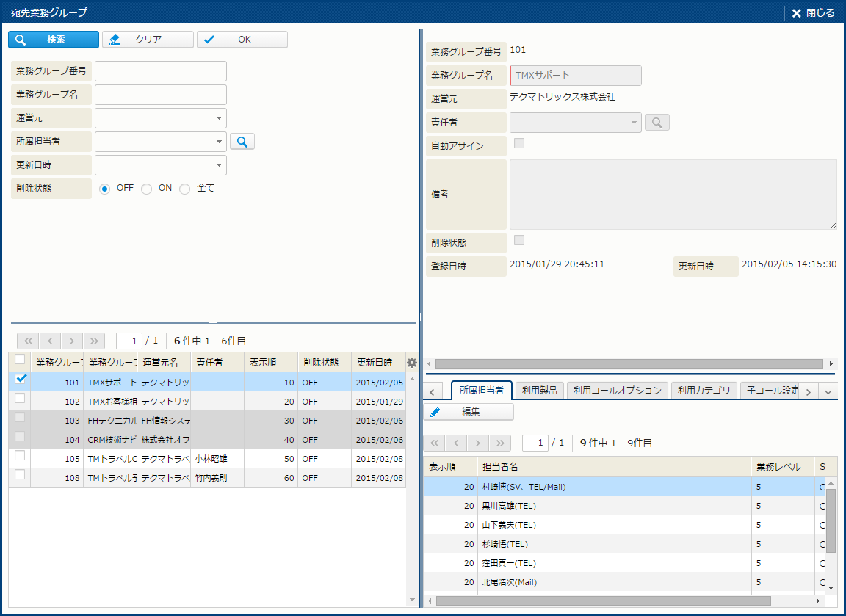Click the magnifier icon beside 責任者 field
The width and height of the screenshot is (846, 616).
(x=657, y=123)
